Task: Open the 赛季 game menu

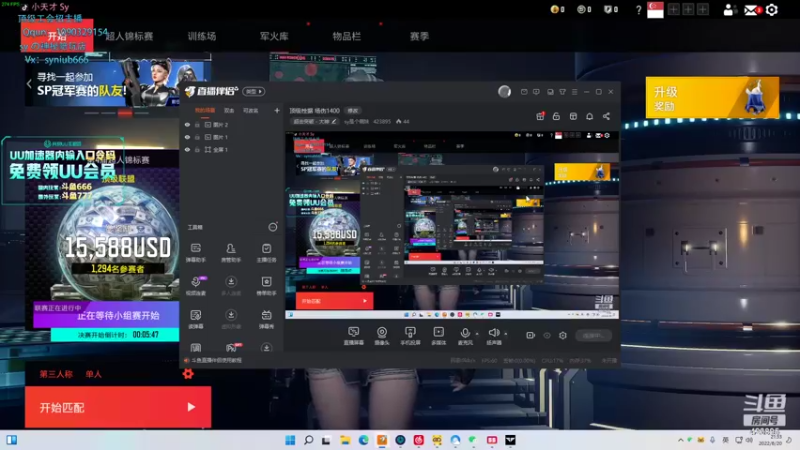Action: [419, 36]
